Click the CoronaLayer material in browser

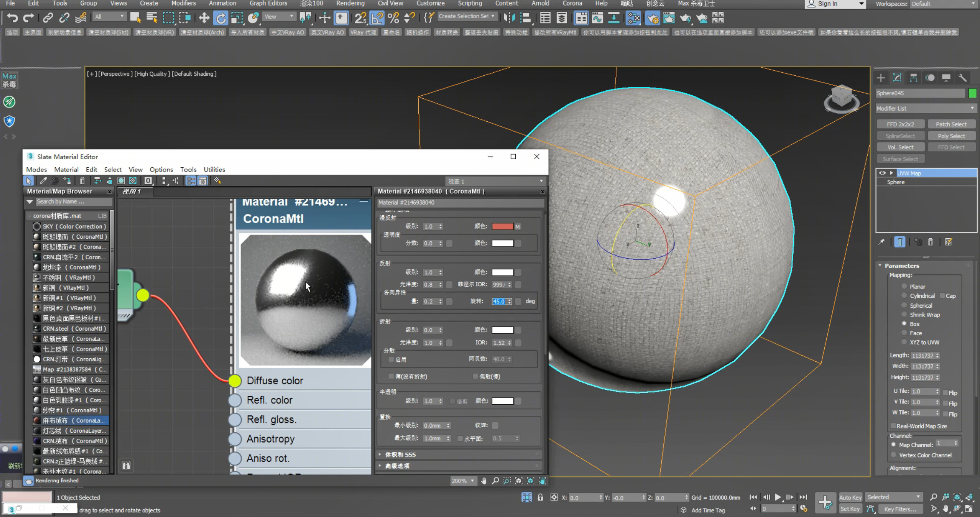tap(71, 431)
